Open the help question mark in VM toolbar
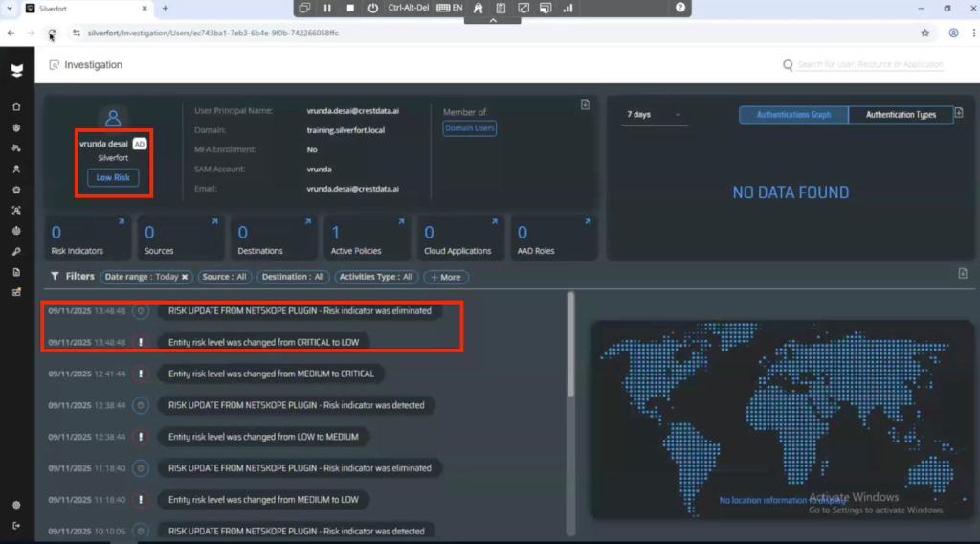The height and width of the screenshot is (544, 980). [x=680, y=8]
